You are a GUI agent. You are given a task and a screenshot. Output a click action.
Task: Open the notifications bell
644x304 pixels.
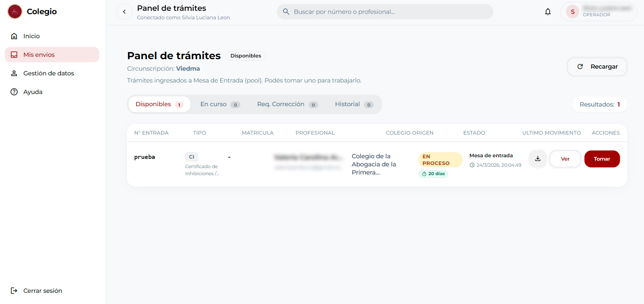tap(548, 12)
